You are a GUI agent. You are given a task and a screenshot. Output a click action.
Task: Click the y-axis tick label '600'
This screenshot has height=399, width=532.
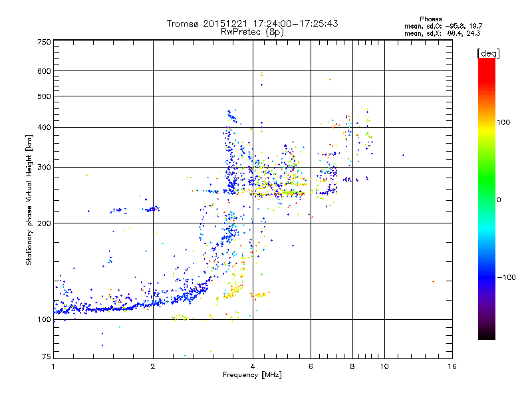(44, 71)
